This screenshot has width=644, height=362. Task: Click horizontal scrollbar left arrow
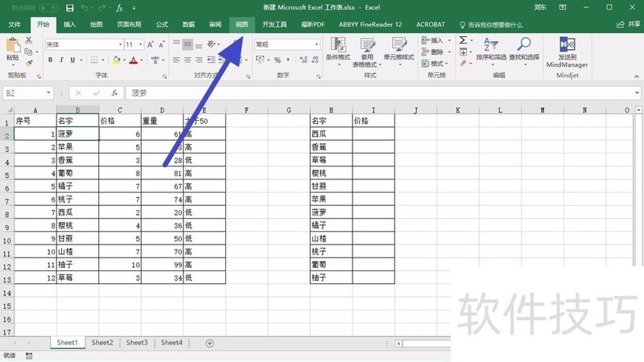click(398, 343)
